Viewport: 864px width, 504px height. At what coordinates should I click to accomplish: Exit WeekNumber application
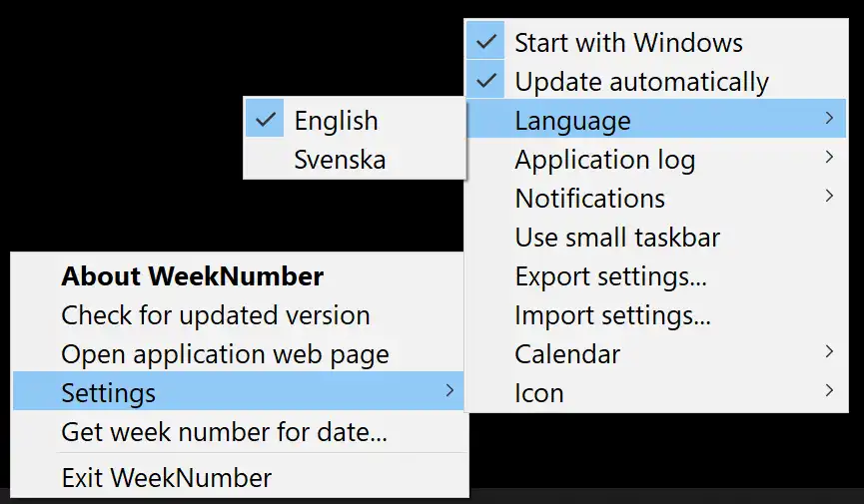click(x=167, y=478)
